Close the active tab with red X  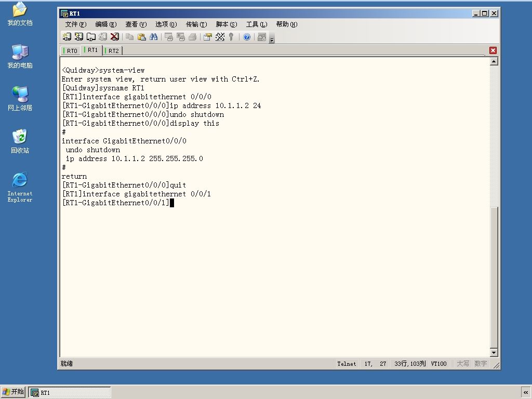click(x=493, y=50)
